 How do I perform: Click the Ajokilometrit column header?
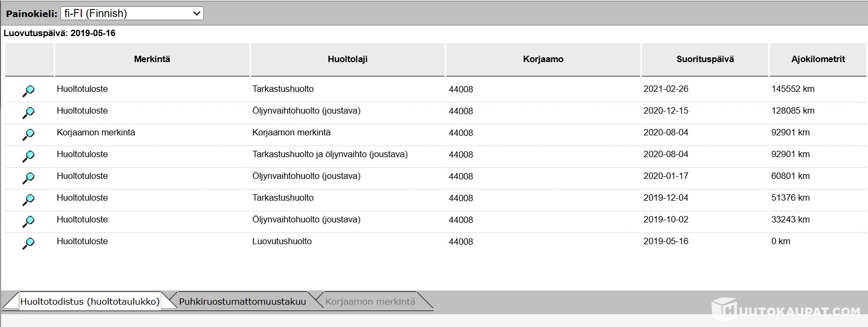(x=818, y=59)
